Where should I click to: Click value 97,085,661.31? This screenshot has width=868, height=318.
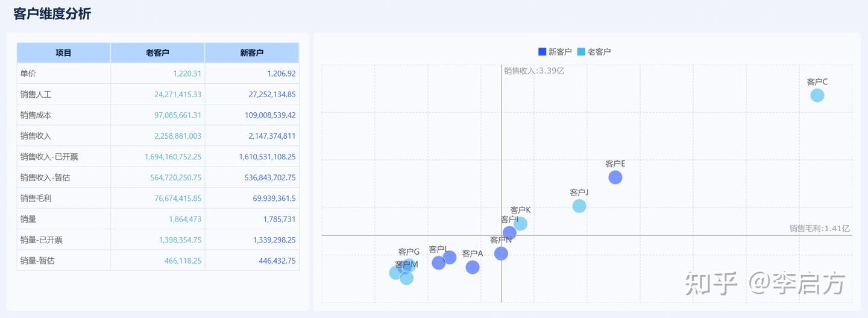pyautogui.click(x=178, y=115)
